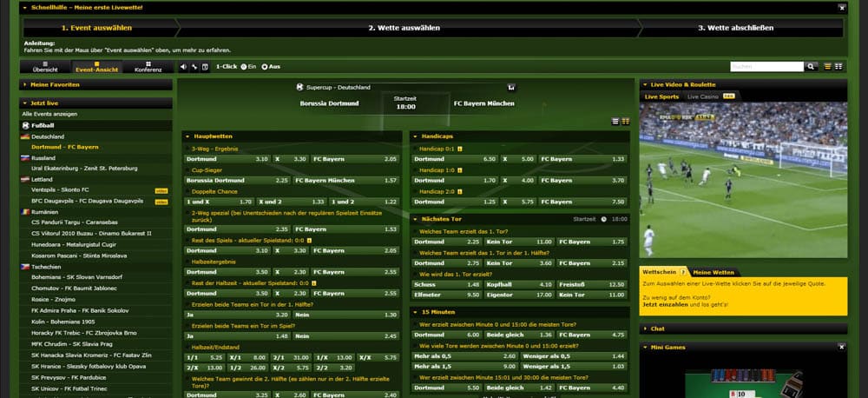Select single-column bet layout icon above Handicaps
Screen dimensions: 868x398
[615, 122]
